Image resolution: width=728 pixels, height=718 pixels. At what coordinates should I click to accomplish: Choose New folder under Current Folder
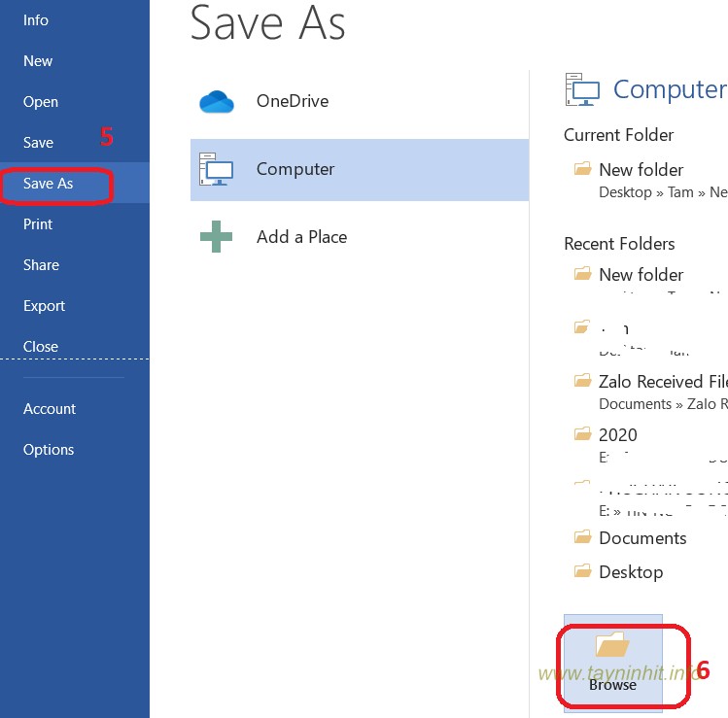click(x=641, y=170)
